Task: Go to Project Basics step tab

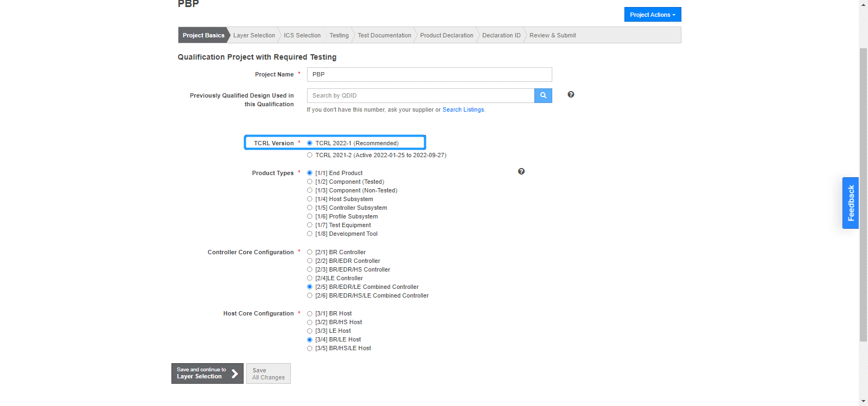Action: pyautogui.click(x=203, y=35)
